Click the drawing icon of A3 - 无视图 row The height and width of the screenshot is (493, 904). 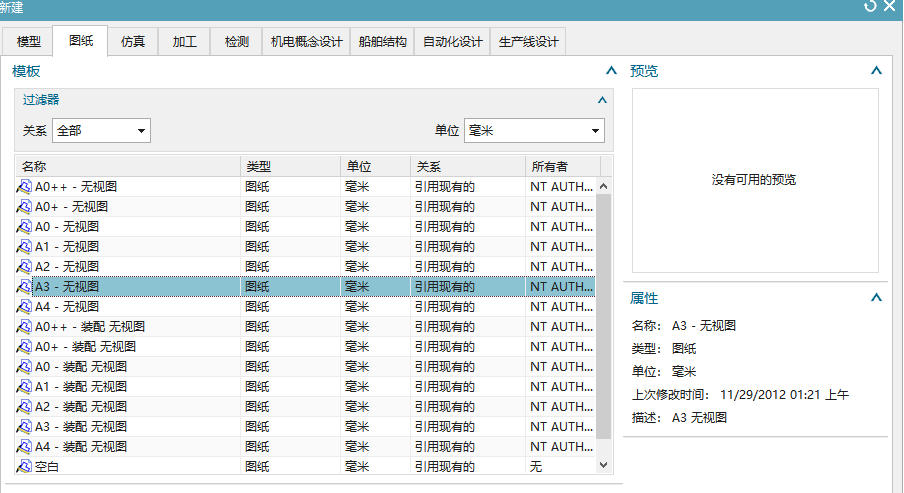24,287
